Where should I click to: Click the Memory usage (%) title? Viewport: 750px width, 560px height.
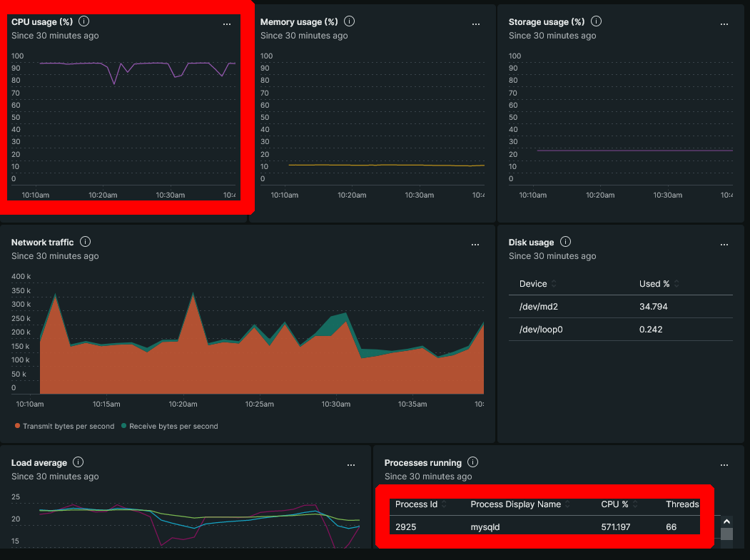299,22
